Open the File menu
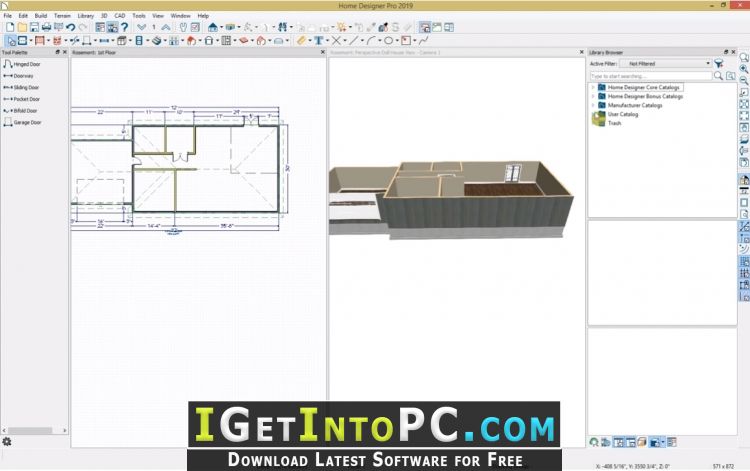 coord(8,16)
